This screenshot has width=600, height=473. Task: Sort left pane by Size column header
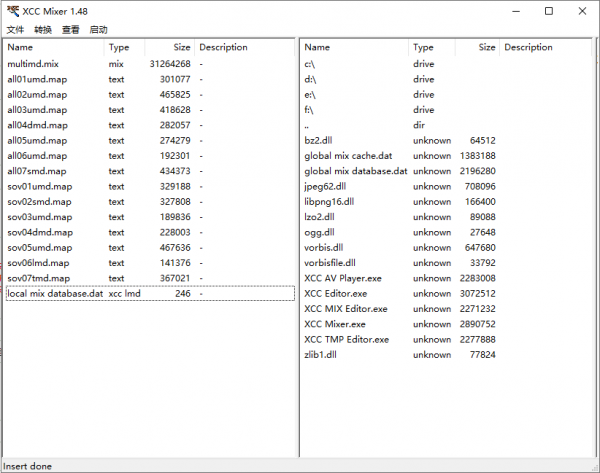[x=170, y=47]
